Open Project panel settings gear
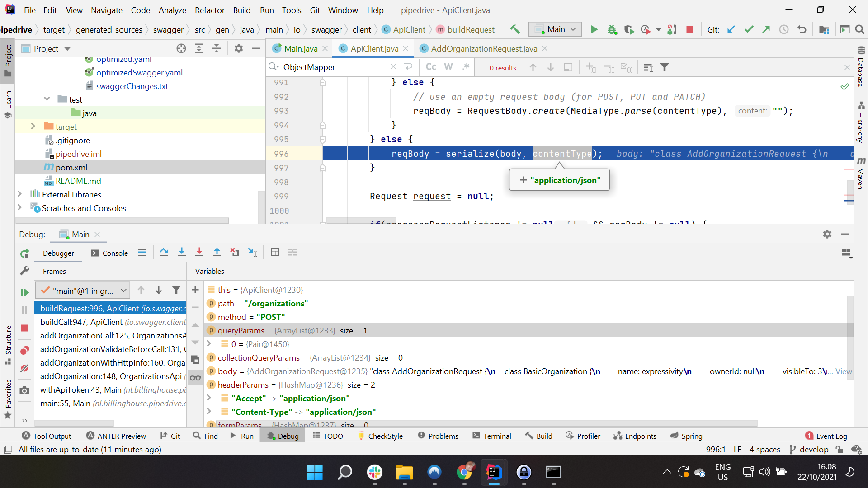 (x=238, y=48)
